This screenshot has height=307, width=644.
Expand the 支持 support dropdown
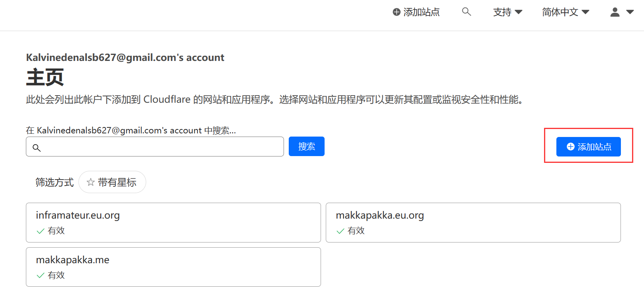click(x=507, y=12)
